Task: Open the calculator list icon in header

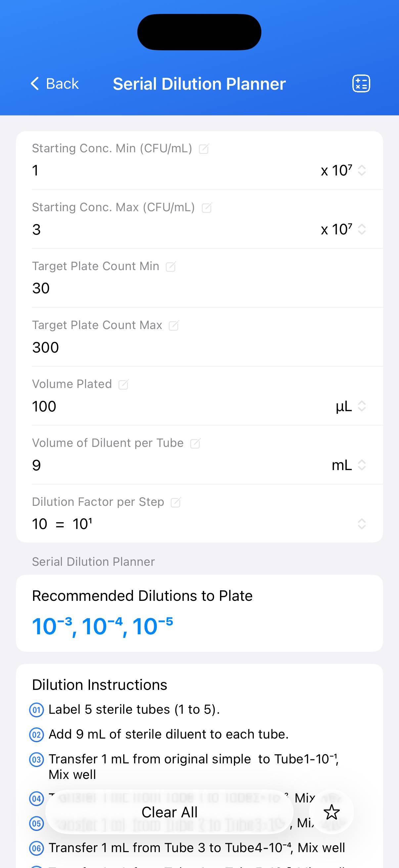Action: click(361, 83)
